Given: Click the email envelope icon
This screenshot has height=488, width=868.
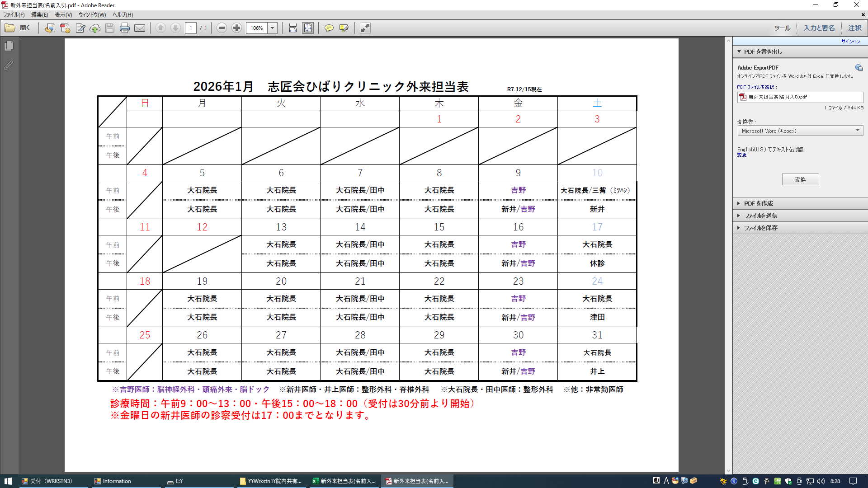Looking at the screenshot, I should tap(140, 28).
